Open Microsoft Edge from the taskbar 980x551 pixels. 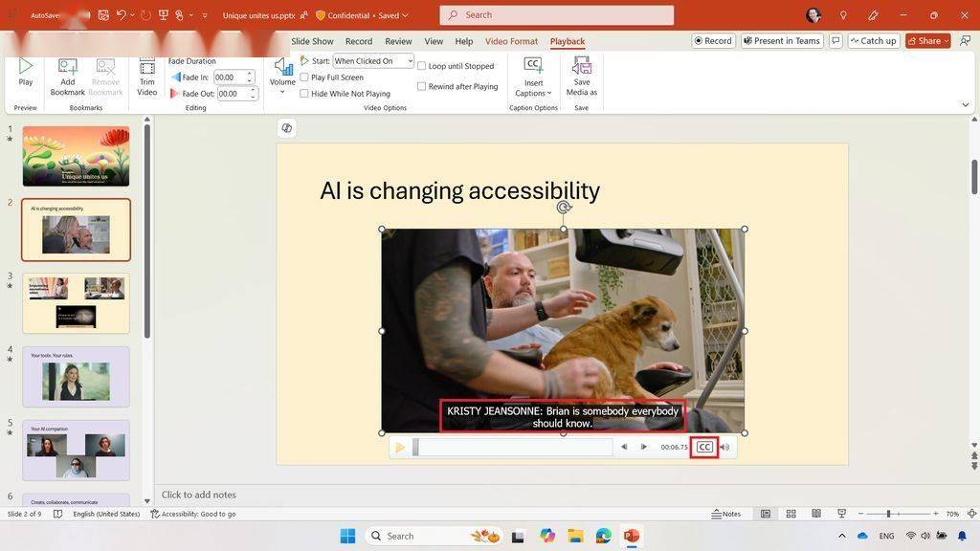pyautogui.click(x=603, y=536)
